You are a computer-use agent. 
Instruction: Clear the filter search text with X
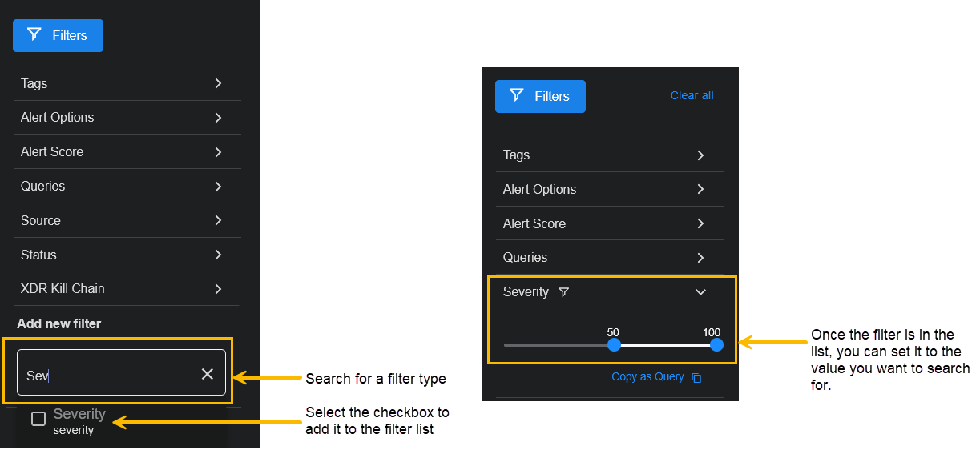click(x=208, y=374)
